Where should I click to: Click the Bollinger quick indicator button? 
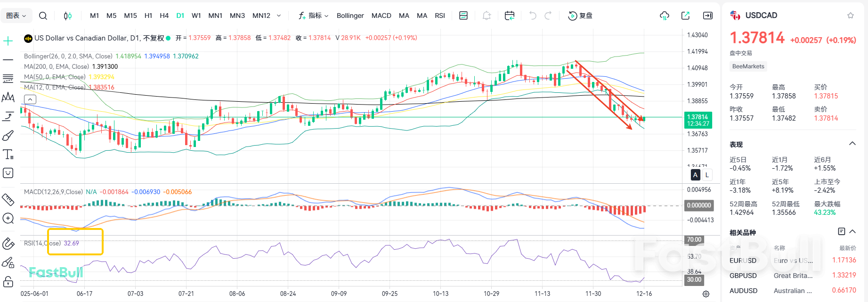[350, 16]
